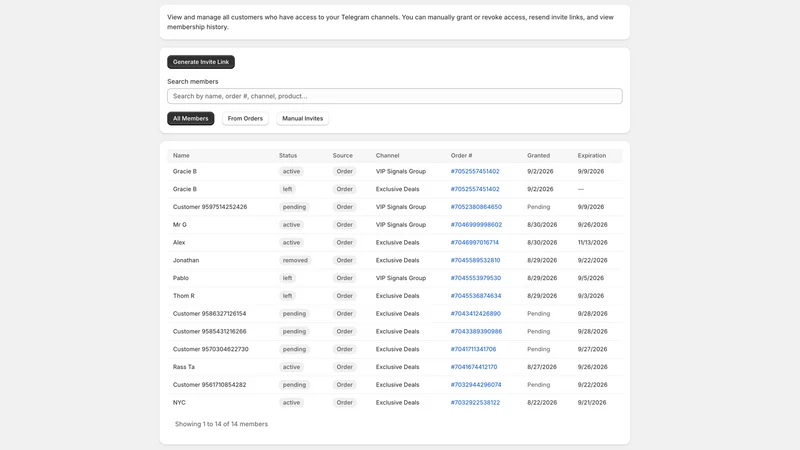Select the Customer 9561710854282 name cell
The width and height of the screenshot is (800, 450).
tap(209, 385)
